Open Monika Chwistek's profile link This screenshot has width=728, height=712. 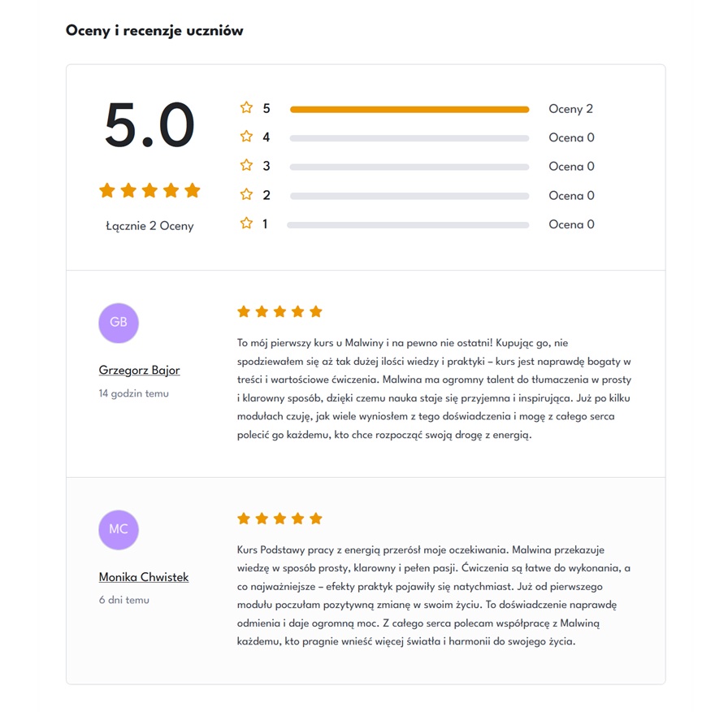pos(144,578)
